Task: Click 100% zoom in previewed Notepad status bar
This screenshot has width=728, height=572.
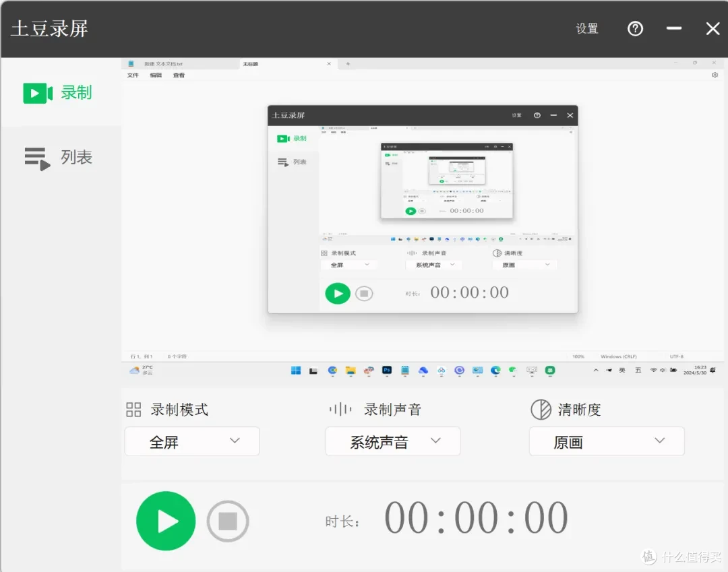Action: click(578, 356)
